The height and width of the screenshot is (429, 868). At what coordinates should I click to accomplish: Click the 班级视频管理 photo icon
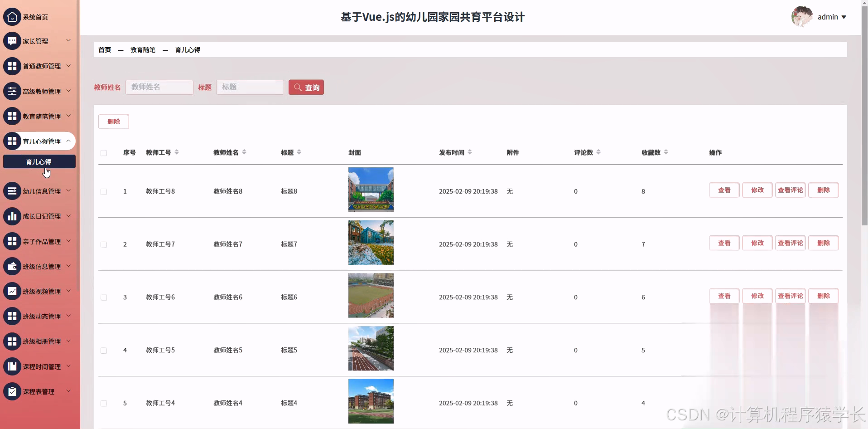pos(12,291)
